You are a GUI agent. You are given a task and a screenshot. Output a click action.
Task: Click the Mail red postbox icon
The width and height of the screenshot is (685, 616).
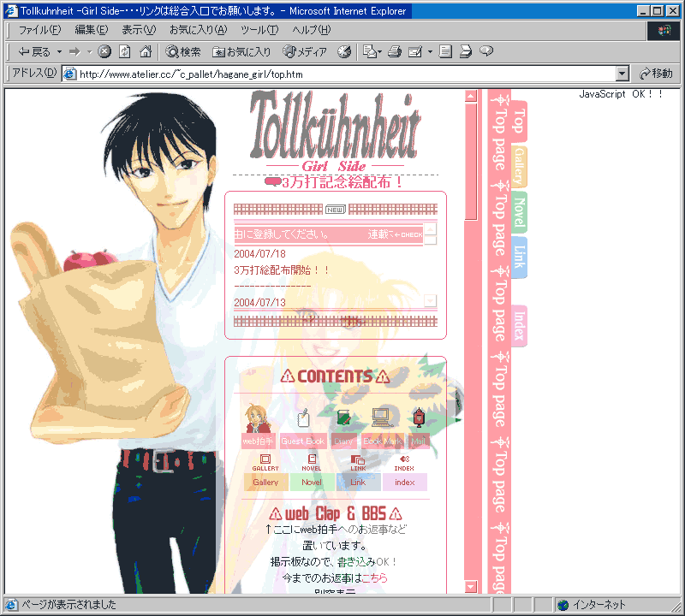tap(419, 418)
